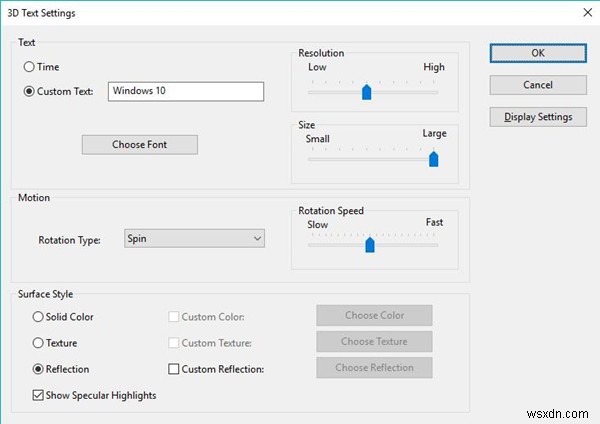Viewport: 600px width, 424px height.
Task: Click the Custom Text input field
Action: pos(186,91)
